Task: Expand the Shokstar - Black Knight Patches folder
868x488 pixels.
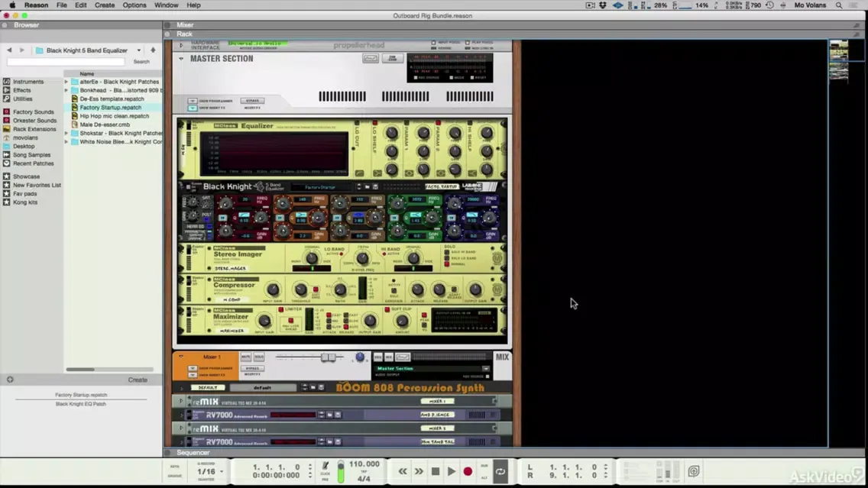Action: tap(66, 134)
